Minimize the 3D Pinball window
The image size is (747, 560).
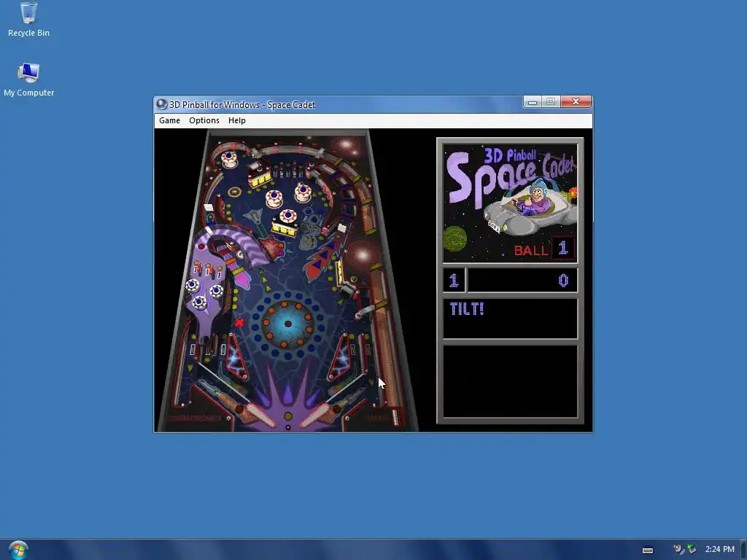pos(532,101)
